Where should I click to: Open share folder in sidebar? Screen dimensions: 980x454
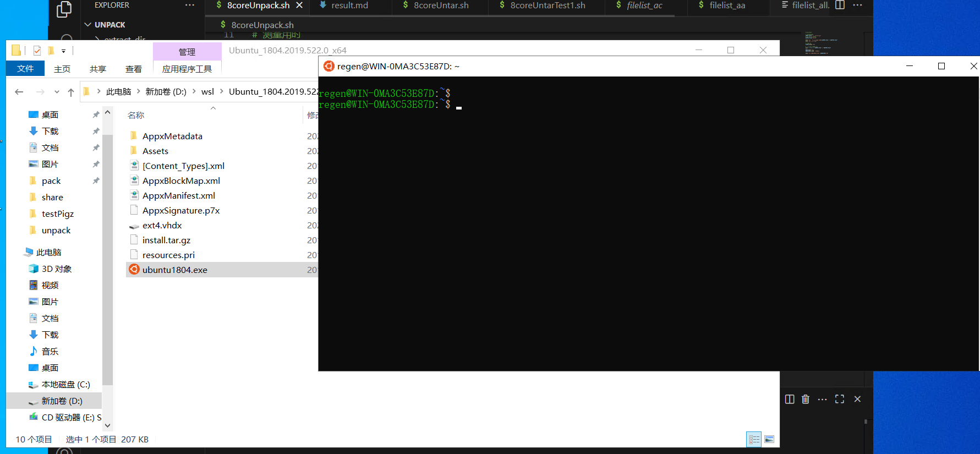tap(52, 197)
